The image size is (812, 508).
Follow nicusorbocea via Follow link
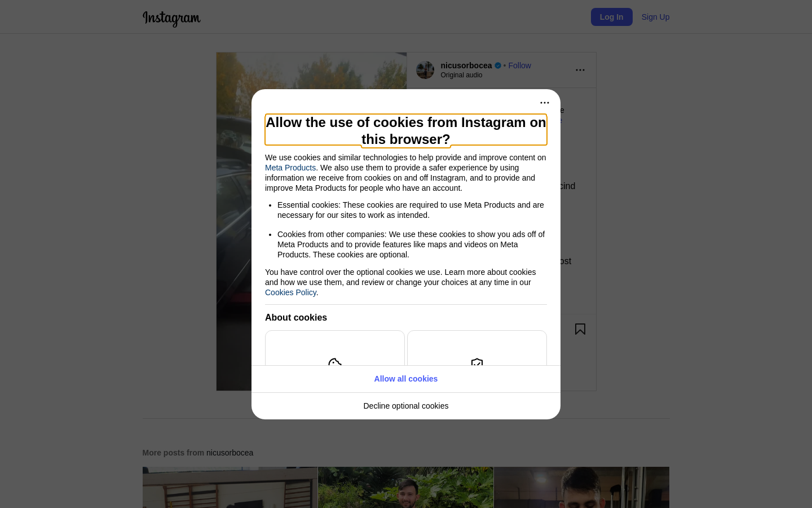pyautogui.click(x=519, y=65)
